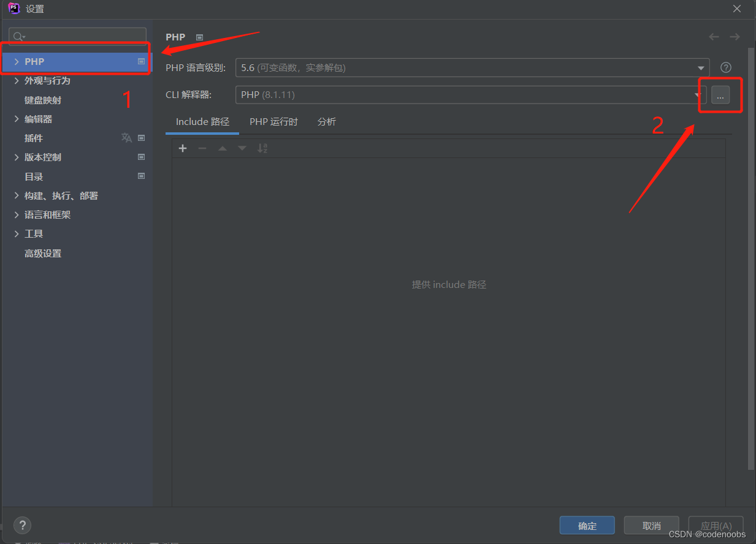The image size is (756, 544).
Task: Expand the 版本控制 node chevron
Action: (x=17, y=157)
